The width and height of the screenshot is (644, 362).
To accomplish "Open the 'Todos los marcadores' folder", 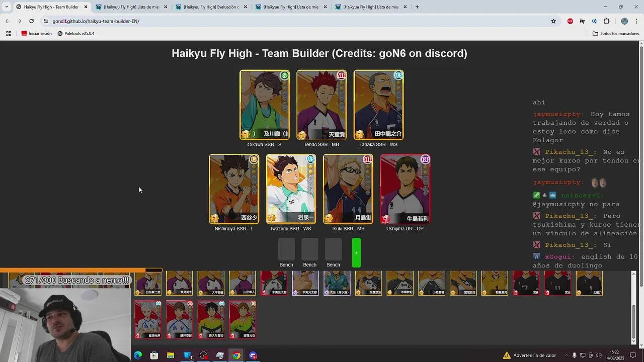I will [x=616, y=34].
